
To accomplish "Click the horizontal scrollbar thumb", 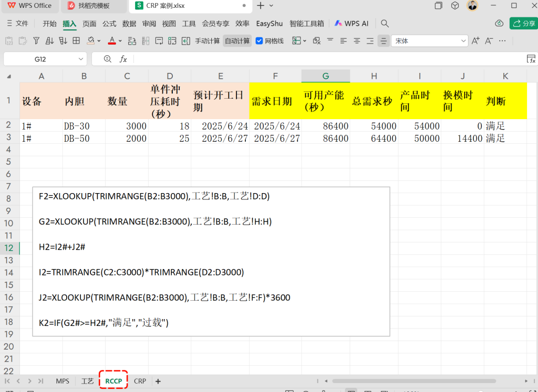I will [x=414, y=380].
